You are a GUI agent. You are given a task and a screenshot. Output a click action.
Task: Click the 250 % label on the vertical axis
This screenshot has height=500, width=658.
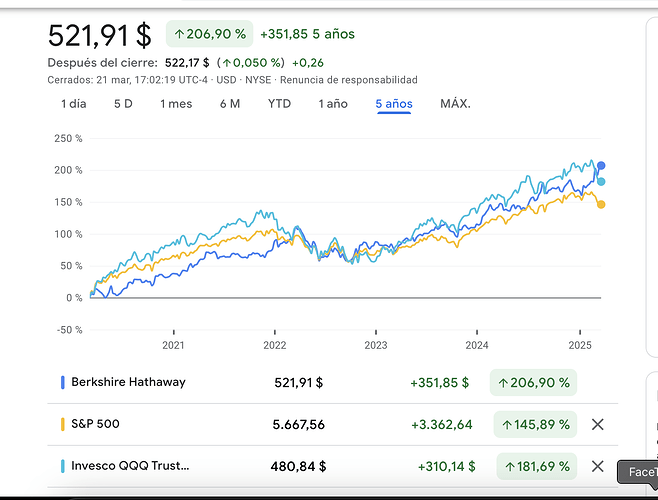[x=68, y=138]
